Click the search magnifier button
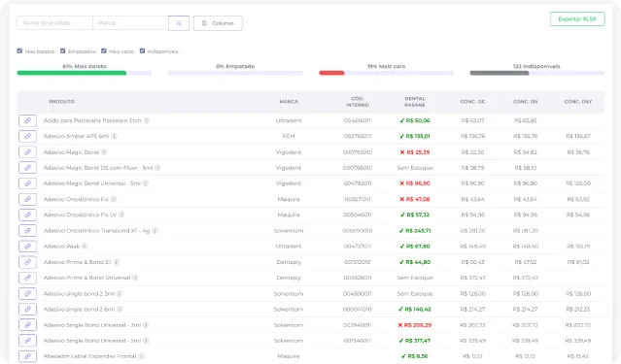 pos(179,23)
